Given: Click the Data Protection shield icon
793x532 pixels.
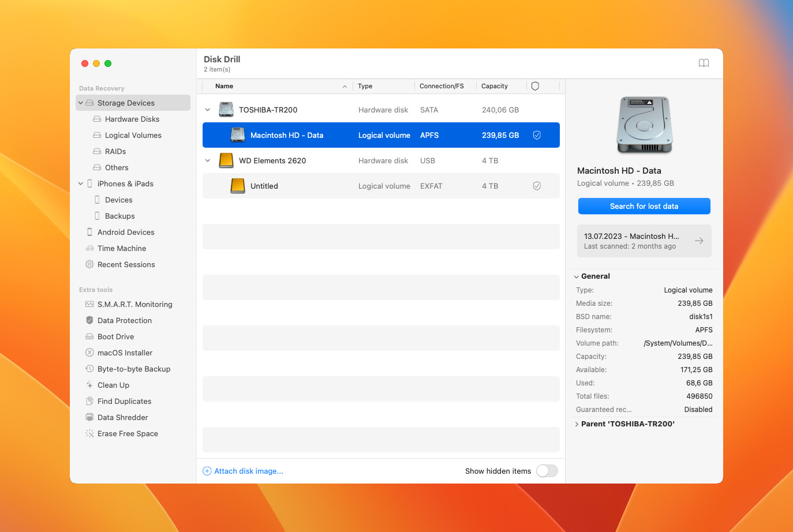Looking at the screenshot, I should 89,320.
